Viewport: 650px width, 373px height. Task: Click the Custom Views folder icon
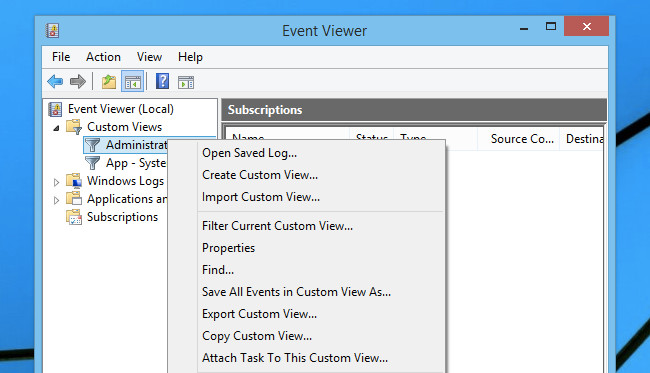pos(74,127)
